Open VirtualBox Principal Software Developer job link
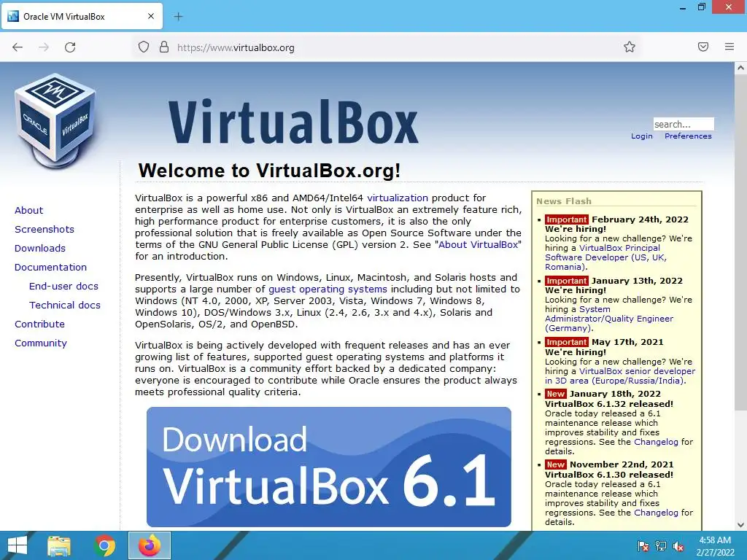Screen dimensions: 747x560 click(605, 257)
